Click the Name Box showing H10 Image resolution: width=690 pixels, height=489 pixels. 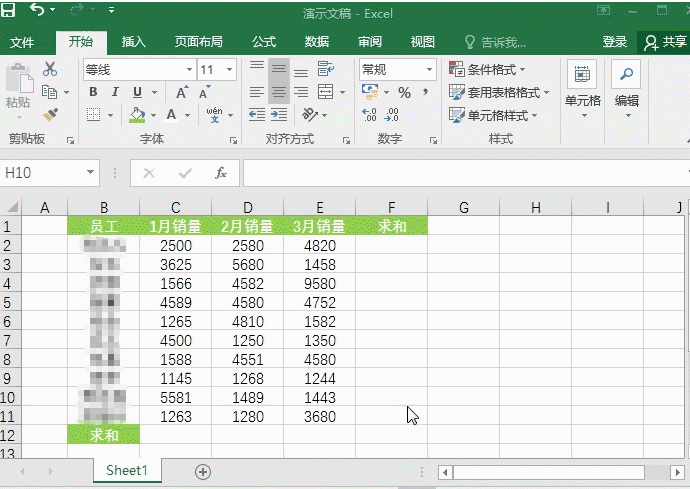point(49,173)
